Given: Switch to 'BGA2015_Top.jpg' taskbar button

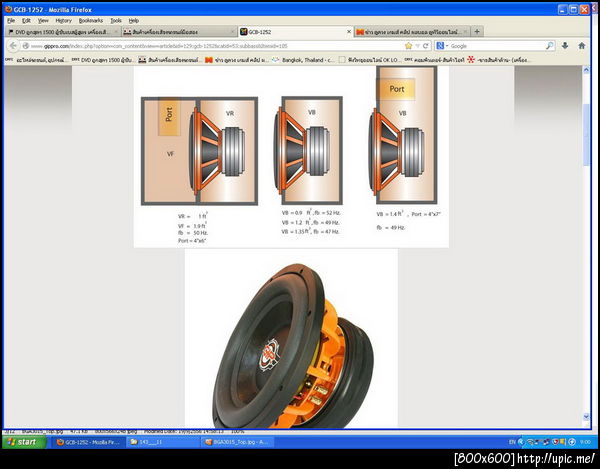Looking at the screenshot, I should pos(237,442).
